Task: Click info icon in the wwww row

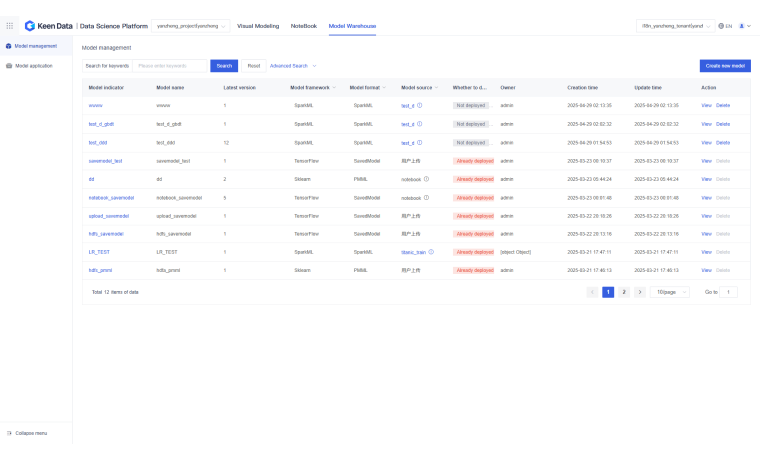Action: click(420, 105)
